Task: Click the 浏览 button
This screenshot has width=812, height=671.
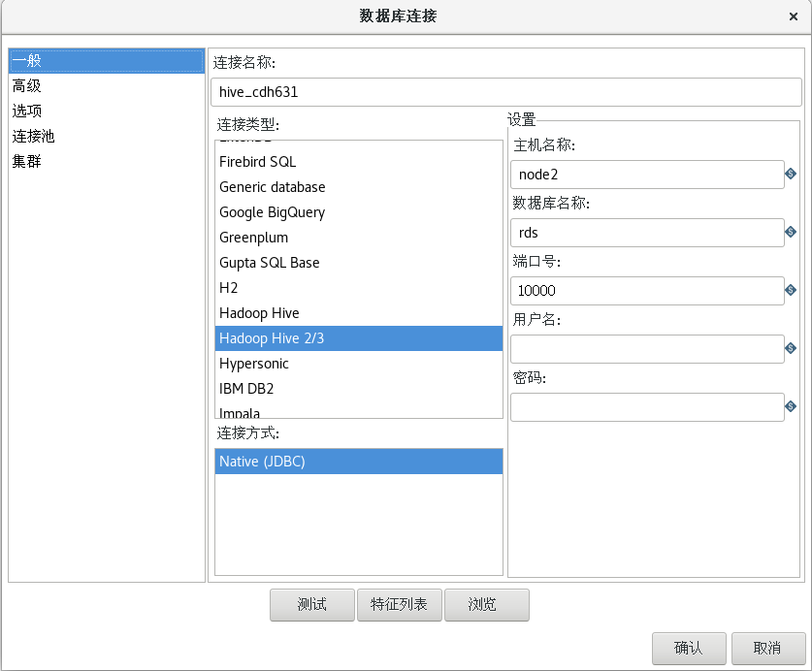Action: [487, 605]
